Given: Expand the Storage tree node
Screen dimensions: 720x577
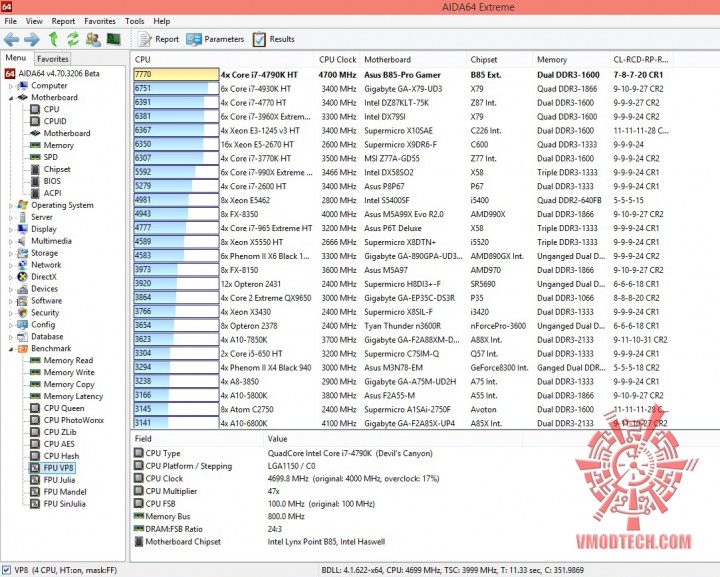Looking at the screenshot, I should pyautogui.click(x=11, y=253).
